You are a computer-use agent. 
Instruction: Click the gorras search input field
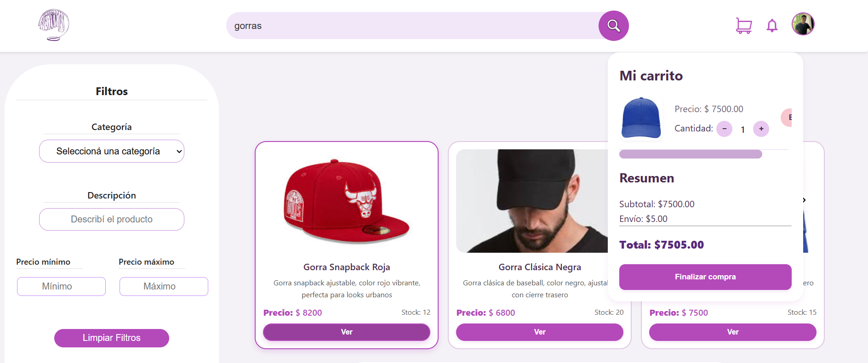tap(412, 26)
